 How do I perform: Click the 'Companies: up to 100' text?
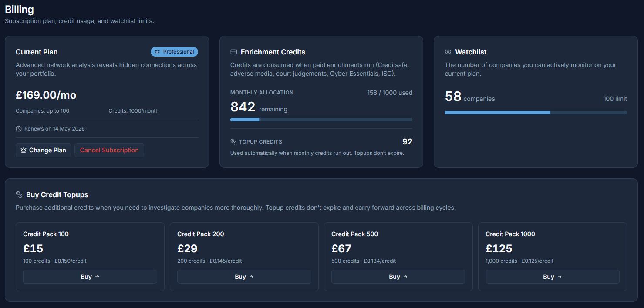42,111
